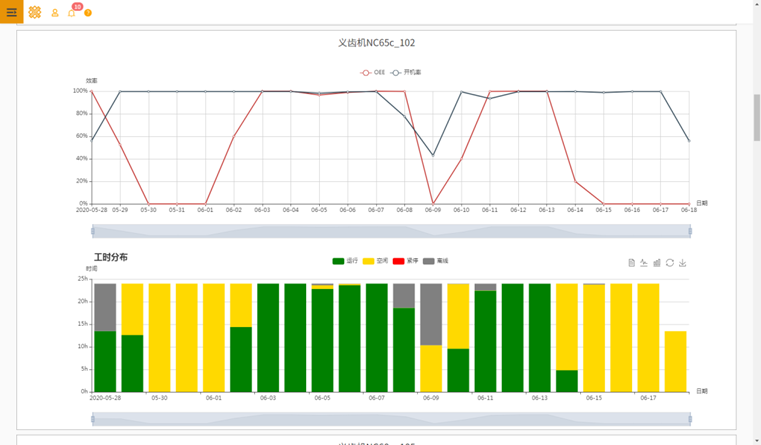The image size is (761, 445).
Task: Open notifications bell with badge
Action: pyautogui.click(x=72, y=13)
